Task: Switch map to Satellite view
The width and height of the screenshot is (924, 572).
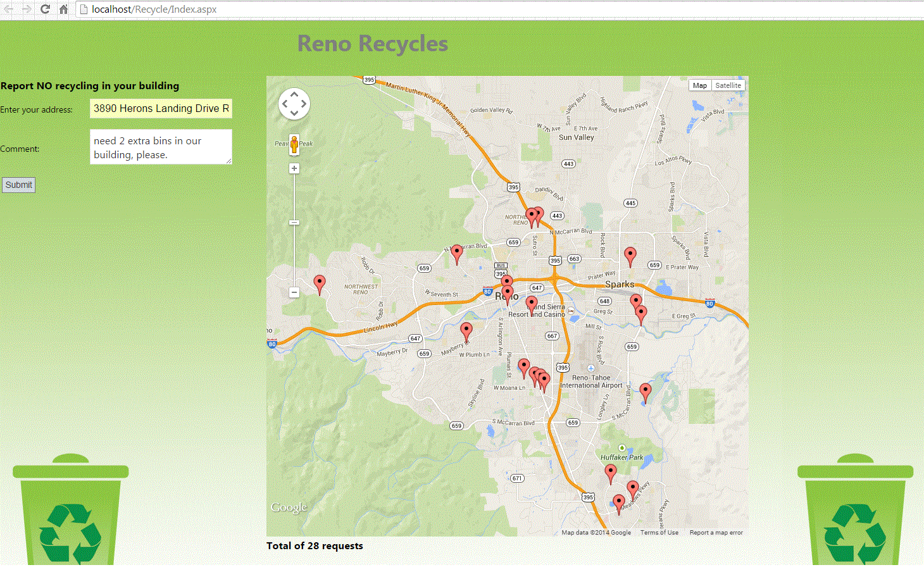Action: (x=728, y=85)
